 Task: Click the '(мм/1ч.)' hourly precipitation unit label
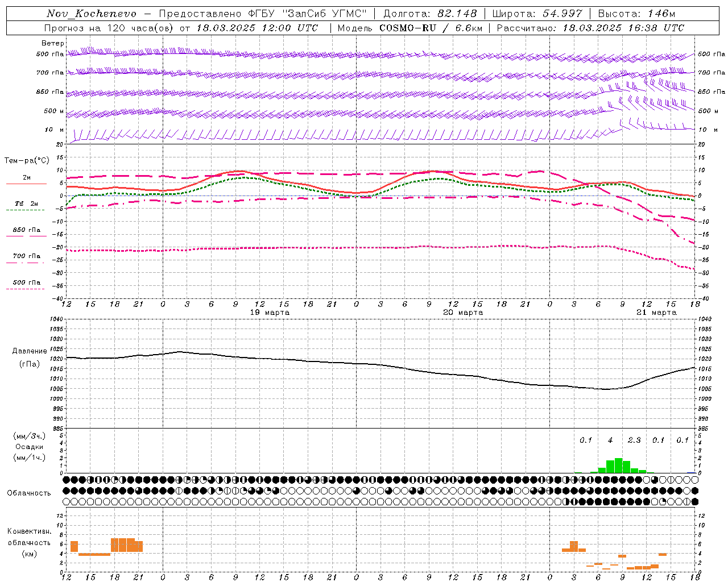pos(29,458)
